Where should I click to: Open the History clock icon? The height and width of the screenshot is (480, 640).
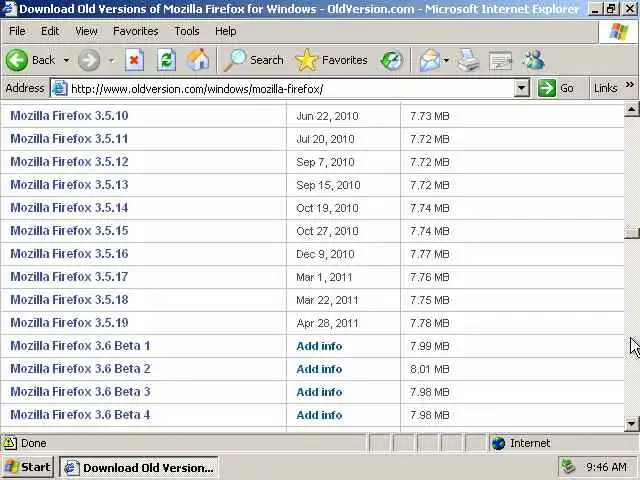click(391, 60)
